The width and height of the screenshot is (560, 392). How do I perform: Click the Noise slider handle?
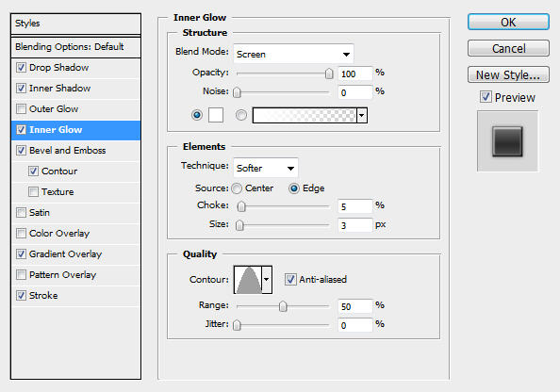237,92
